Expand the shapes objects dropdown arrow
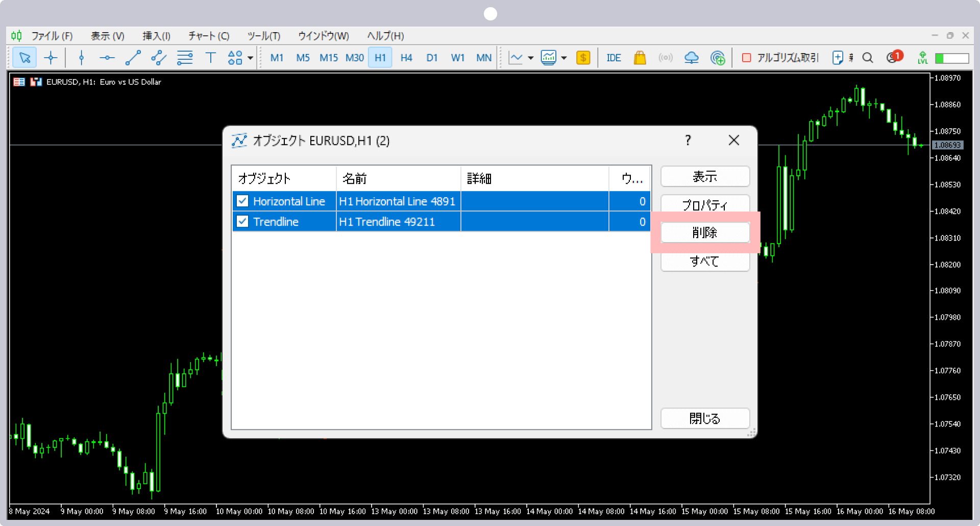This screenshot has height=526, width=980. click(250, 58)
